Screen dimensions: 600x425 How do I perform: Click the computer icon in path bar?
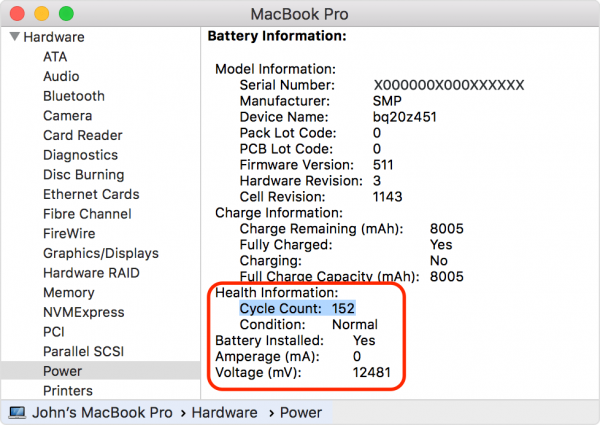point(17,412)
